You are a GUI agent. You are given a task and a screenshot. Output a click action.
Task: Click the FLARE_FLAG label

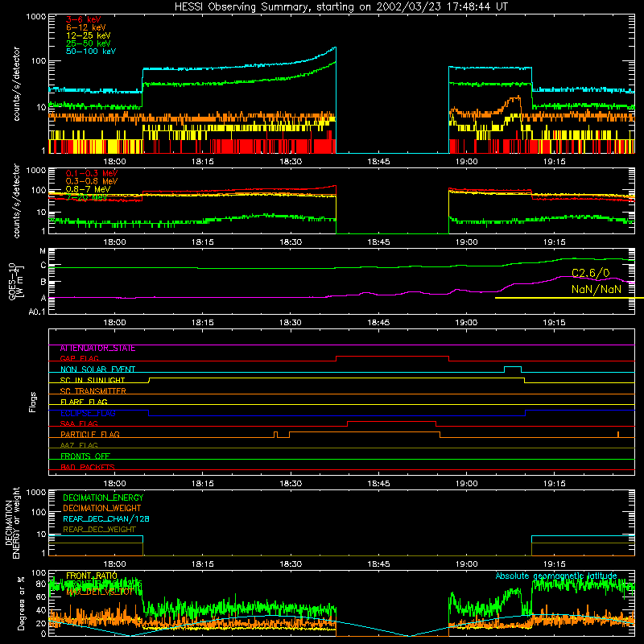(x=84, y=402)
